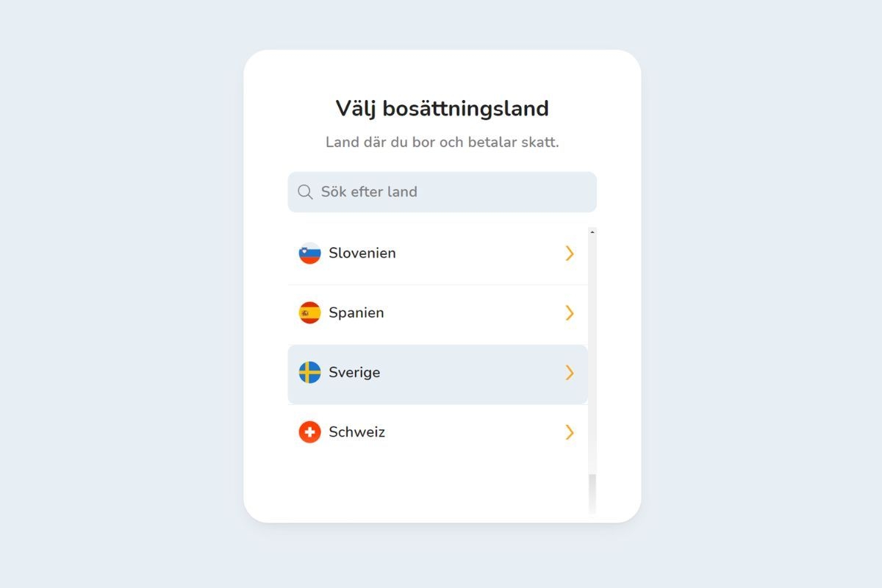
Task: Expand the Spanien entry with its arrow
Action: point(570,312)
